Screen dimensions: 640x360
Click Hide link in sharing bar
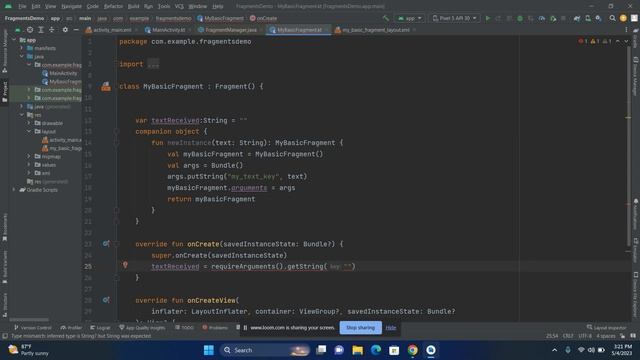[x=391, y=327]
